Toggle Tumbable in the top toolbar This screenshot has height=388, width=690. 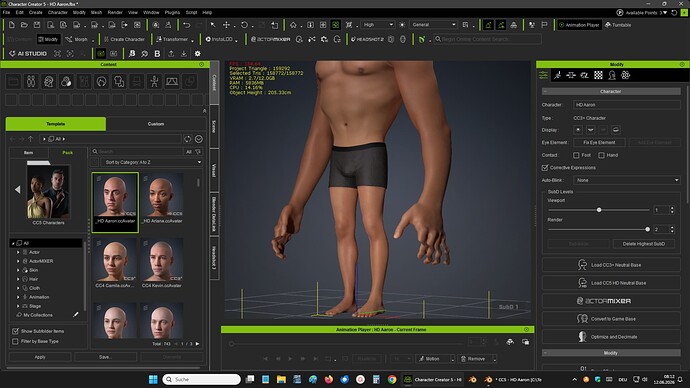pos(618,25)
